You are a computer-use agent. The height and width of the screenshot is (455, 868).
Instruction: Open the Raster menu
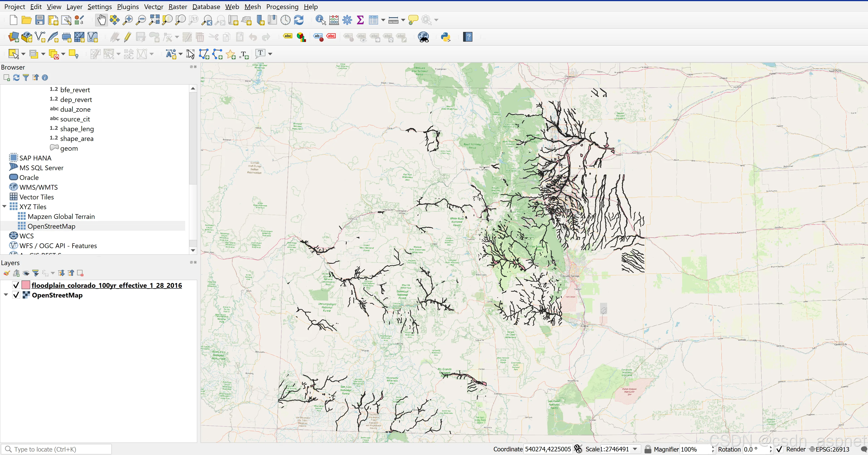pos(178,7)
